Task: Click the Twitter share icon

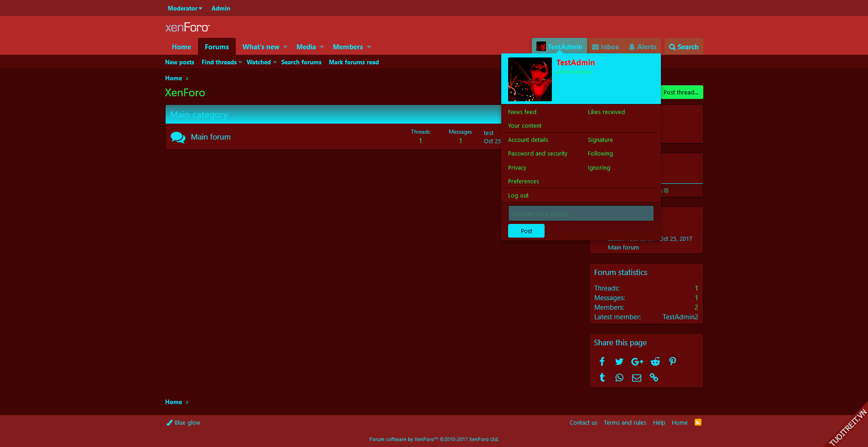Action: point(619,362)
